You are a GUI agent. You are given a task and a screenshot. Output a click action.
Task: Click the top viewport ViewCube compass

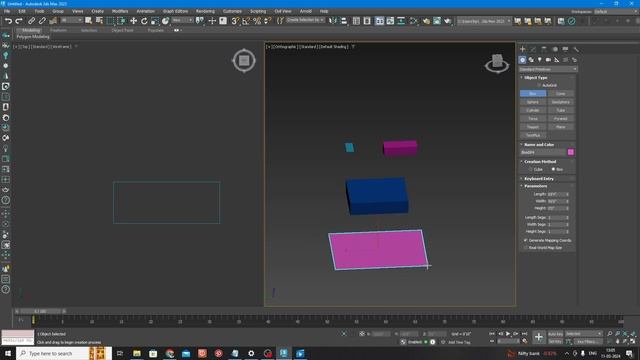point(244,61)
